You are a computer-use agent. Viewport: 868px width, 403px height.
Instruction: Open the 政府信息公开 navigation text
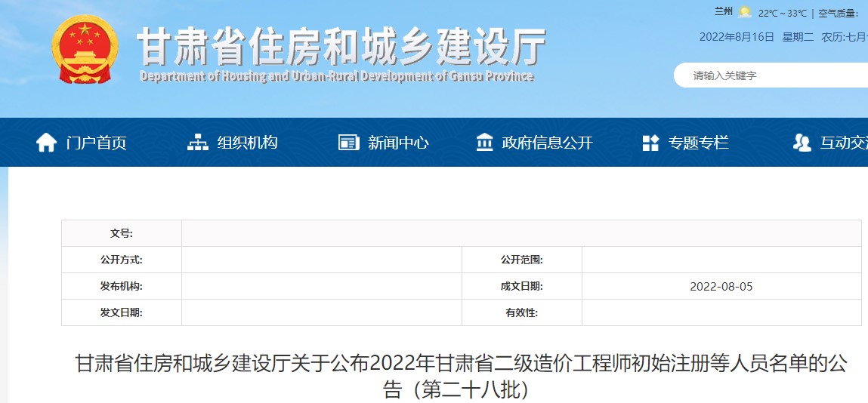(x=547, y=143)
